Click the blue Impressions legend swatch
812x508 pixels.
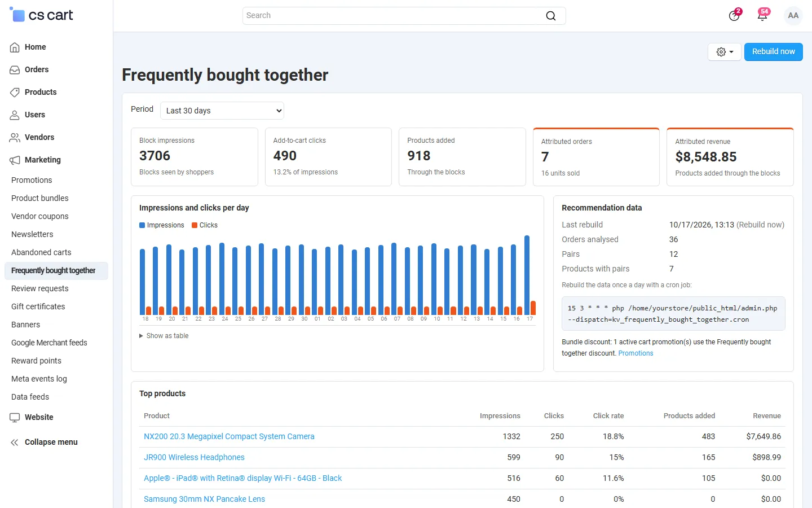(142, 225)
